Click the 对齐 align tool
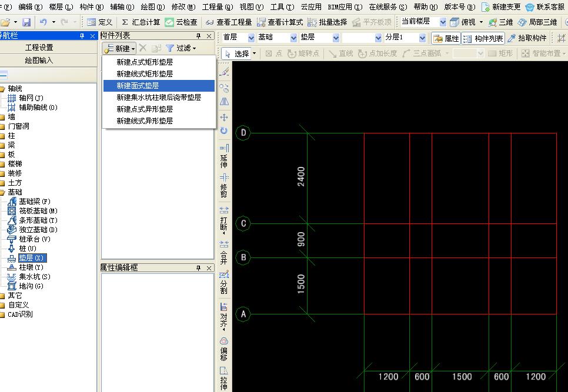 click(x=224, y=316)
